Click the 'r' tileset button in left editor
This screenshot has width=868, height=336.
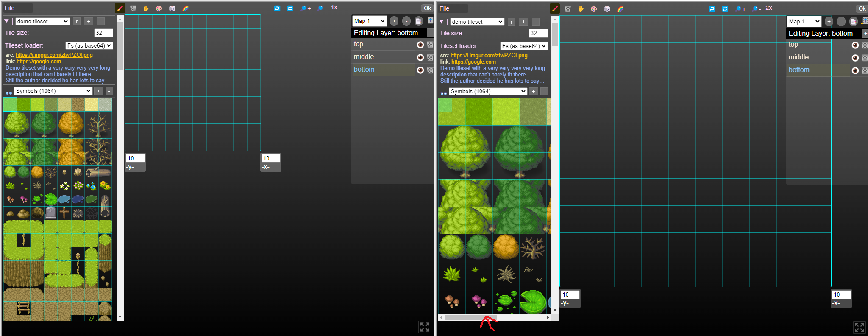(x=77, y=21)
